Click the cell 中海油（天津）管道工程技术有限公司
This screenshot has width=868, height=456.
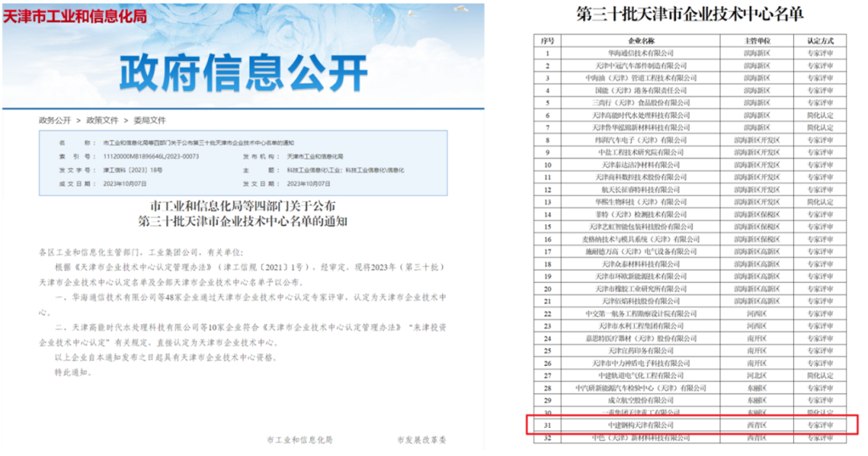click(x=641, y=78)
